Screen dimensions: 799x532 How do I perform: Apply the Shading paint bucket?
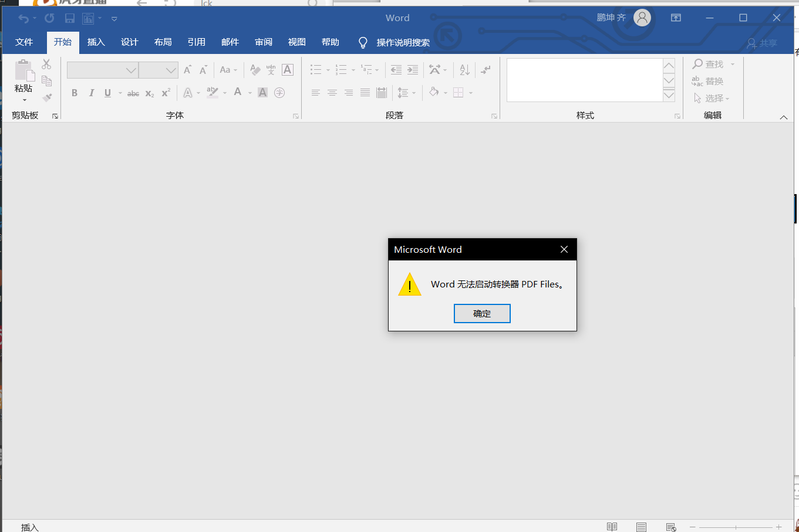[x=434, y=92]
